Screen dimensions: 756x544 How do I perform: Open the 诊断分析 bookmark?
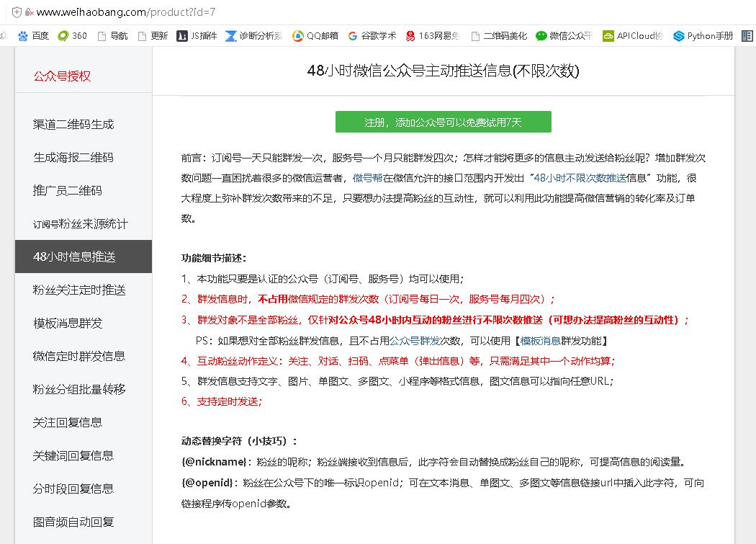coord(253,36)
